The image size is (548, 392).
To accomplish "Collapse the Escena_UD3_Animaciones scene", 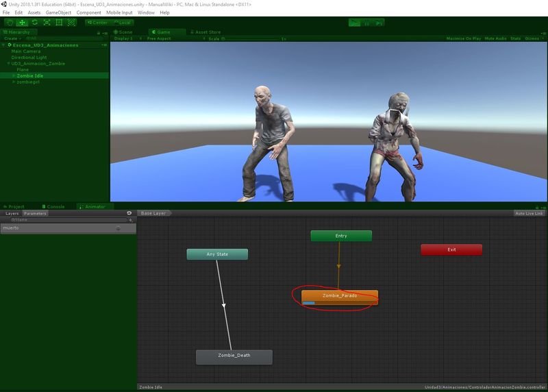I will coord(3,45).
